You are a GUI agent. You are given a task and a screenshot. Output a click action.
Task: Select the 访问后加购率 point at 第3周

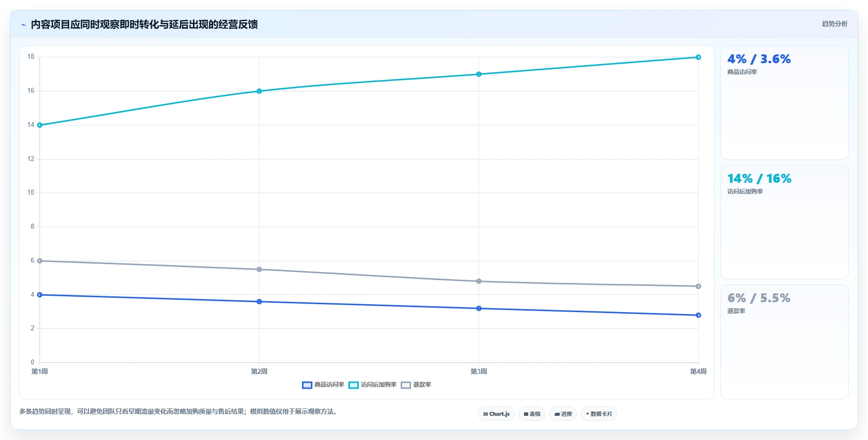tap(479, 74)
